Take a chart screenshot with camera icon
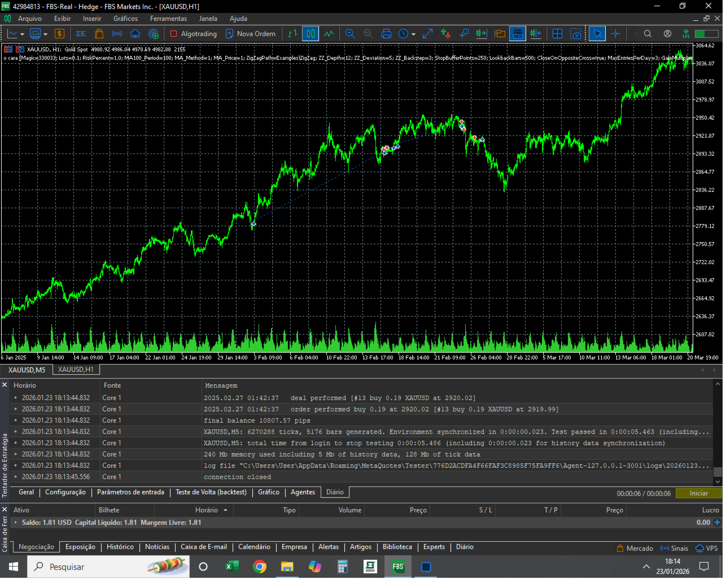This screenshot has height=588, width=726. coord(576,34)
